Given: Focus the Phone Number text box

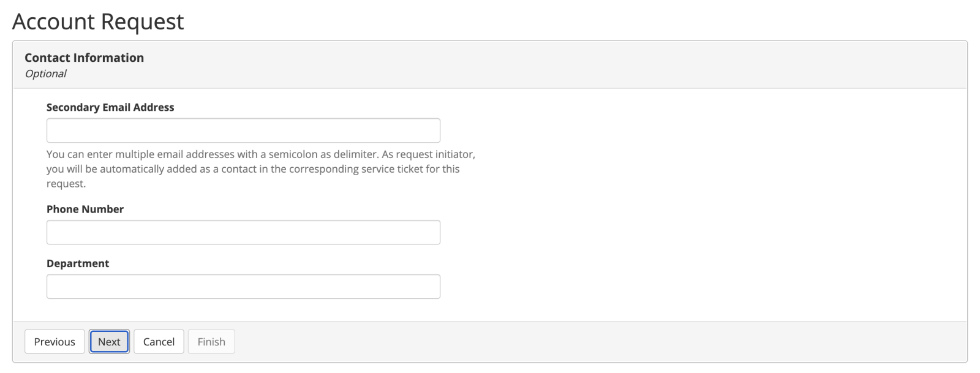Looking at the screenshot, I should pos(243,233).
